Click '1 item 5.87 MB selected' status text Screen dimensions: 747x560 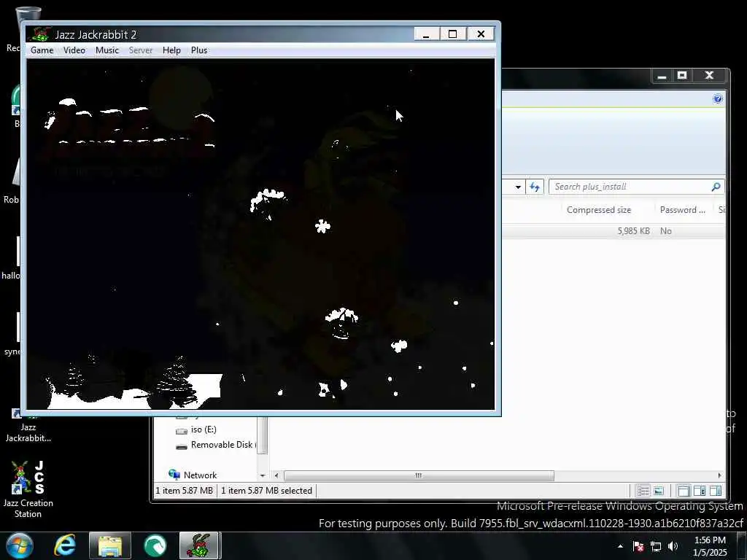click(x=266, y=491)
